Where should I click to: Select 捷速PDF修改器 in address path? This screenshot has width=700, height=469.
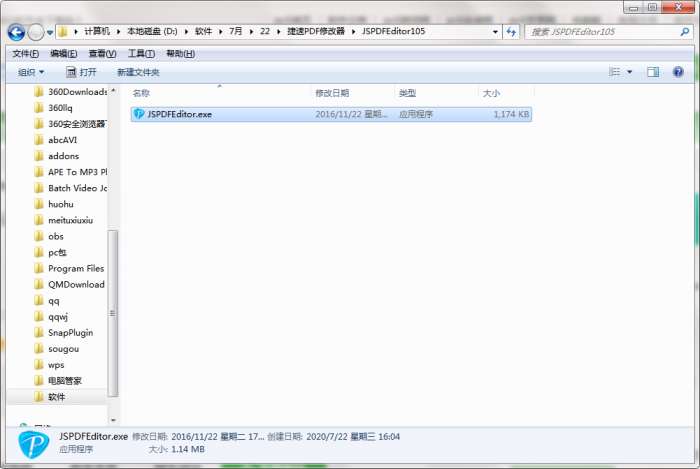click(316, 31)
